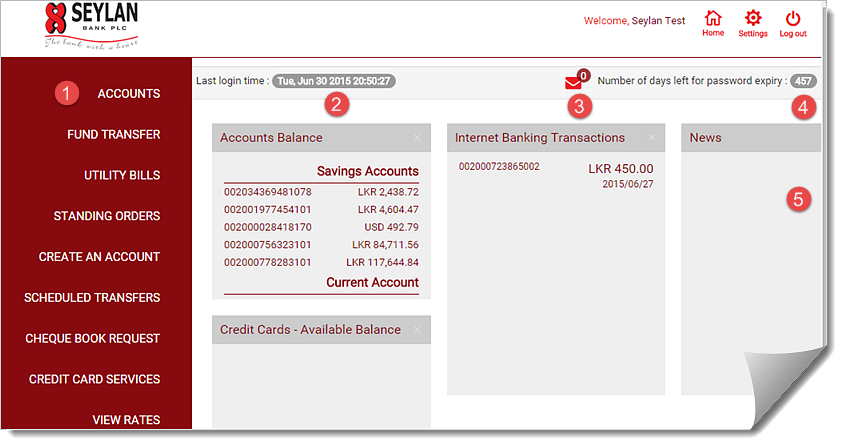This screenshot has width=842, height=445.
Task: Click the unread message count badge
Action: [x=584, y=76]
